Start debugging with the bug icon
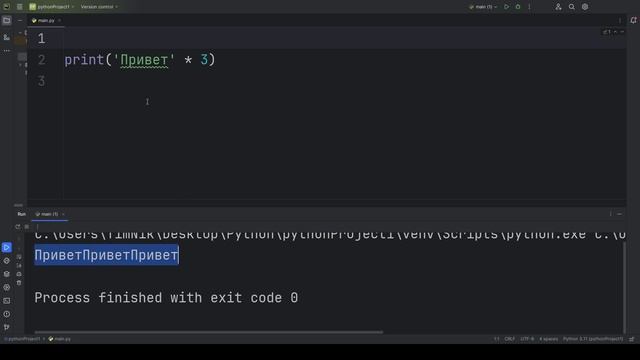Image resolution: width=640 pixels, height=360 pixels. pos(518,7)
